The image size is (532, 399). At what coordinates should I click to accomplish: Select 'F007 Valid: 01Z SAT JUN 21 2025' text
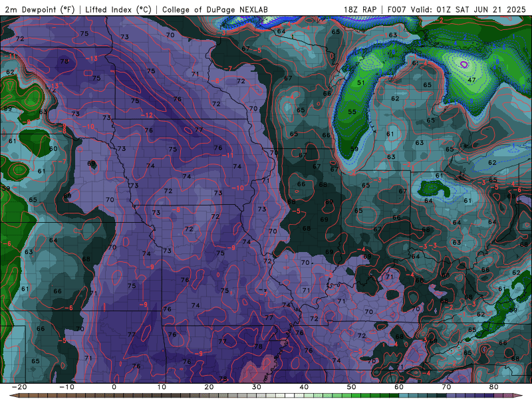[x=456, y=9]
